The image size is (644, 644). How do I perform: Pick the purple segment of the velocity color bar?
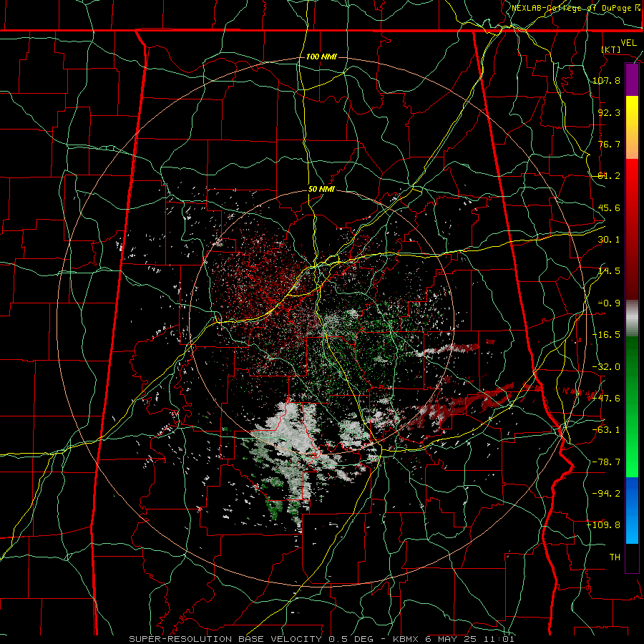tap(632, 79)
